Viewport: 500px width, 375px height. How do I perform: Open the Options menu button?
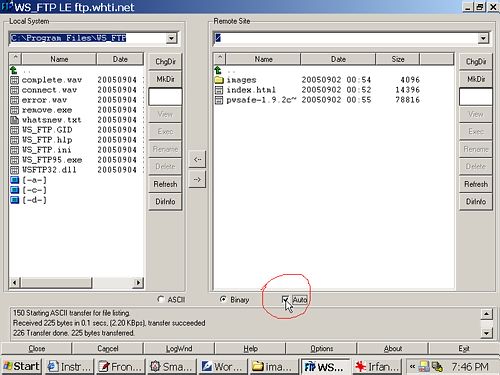tap(322, 349)
